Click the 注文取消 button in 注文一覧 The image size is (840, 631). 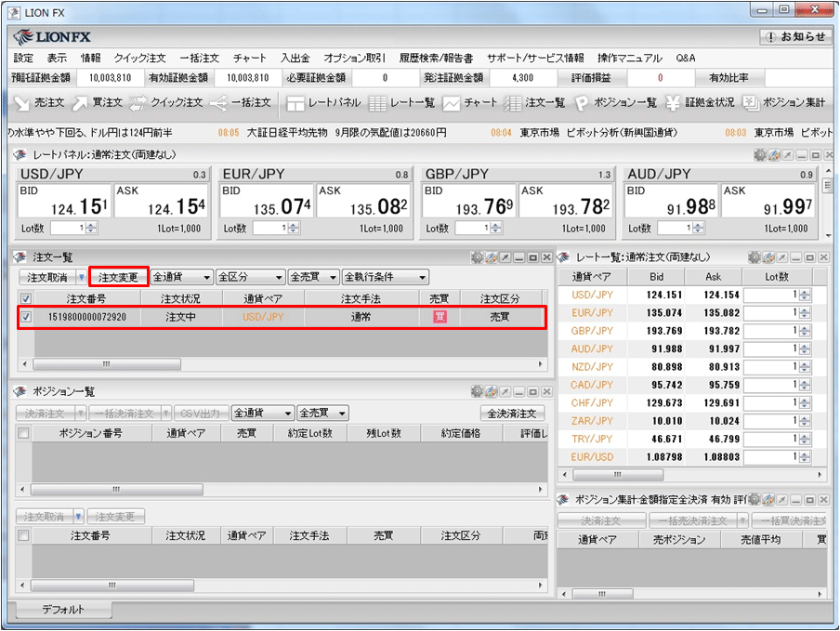click(47, 277)
